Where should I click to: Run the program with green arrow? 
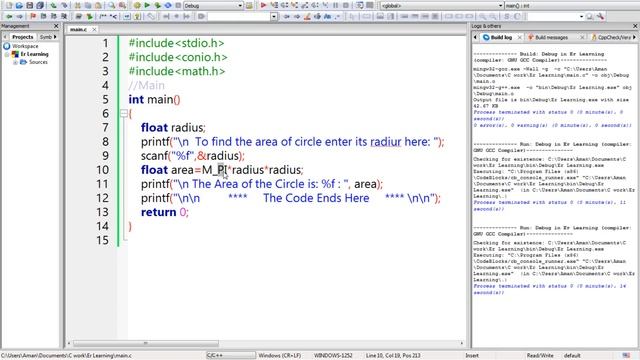tap(147, 6)
